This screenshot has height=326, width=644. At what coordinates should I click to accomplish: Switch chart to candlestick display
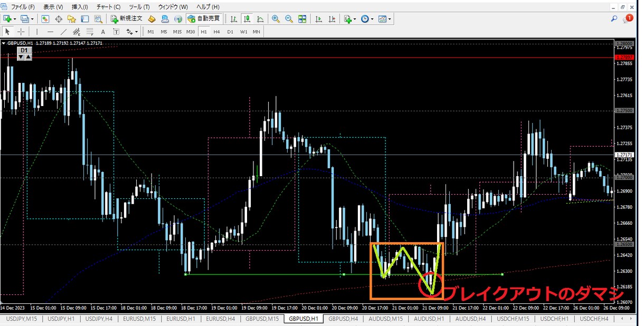(247, 19)
